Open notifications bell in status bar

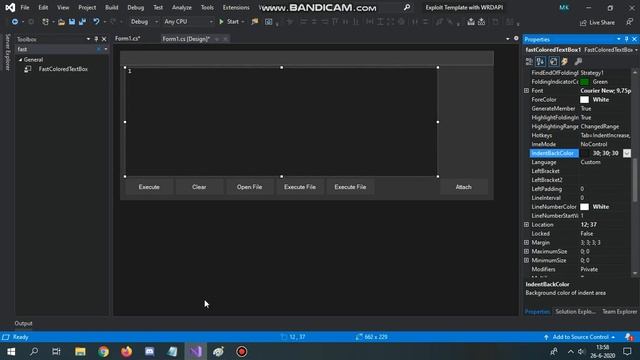tap(629, 337)
